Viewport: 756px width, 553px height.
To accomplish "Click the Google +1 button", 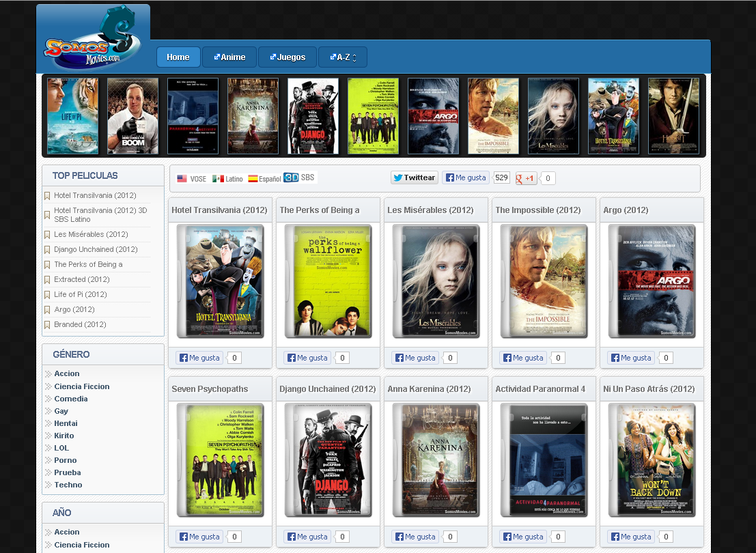I will tap(526, 178).
